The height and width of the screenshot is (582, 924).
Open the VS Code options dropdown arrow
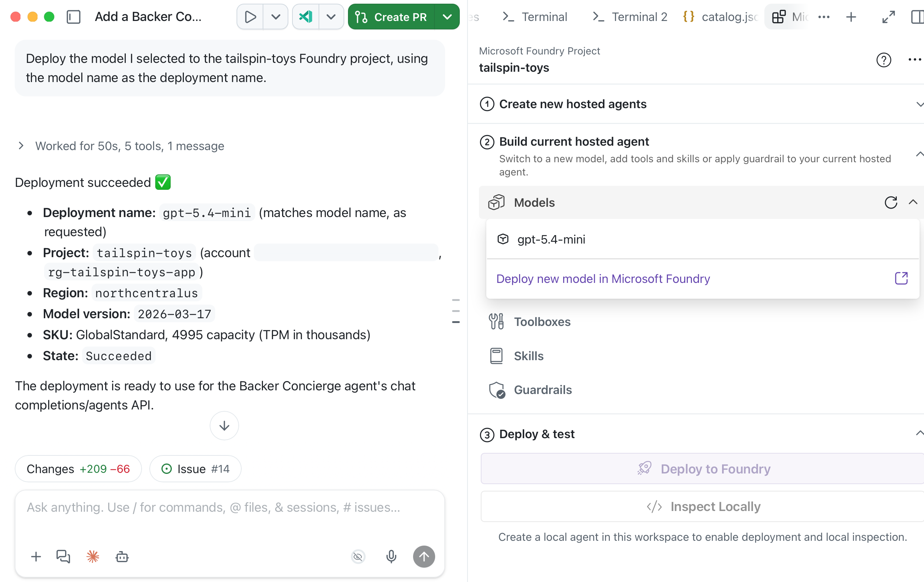coord(331,17)
